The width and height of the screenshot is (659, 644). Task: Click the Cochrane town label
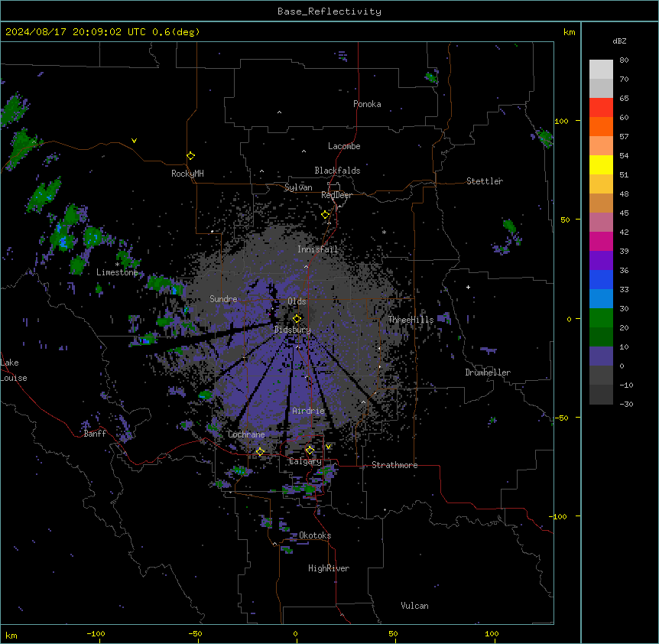(246, 434)
